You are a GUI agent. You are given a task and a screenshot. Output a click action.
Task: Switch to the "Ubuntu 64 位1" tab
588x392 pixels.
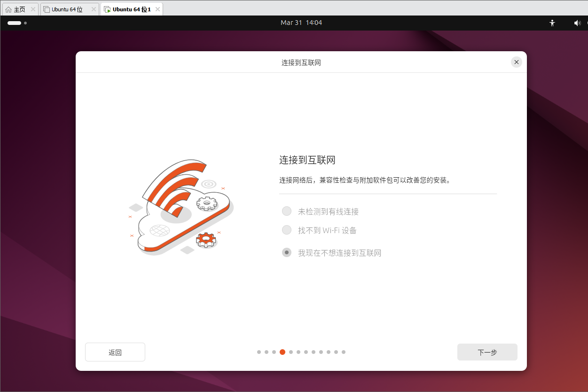click(131, 9)
